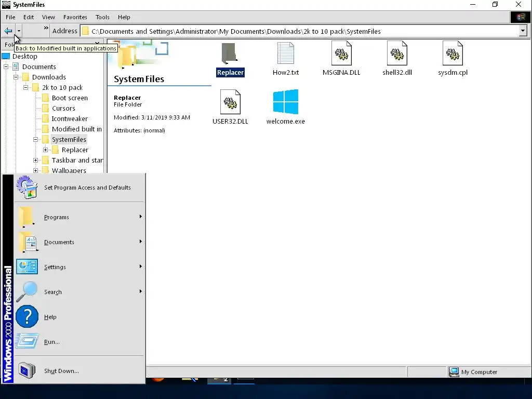Select the Replacer folder icon
Image resolution: width=532 pixels, height=399 pixels.
pyautogui.click(x=230, y=54)
